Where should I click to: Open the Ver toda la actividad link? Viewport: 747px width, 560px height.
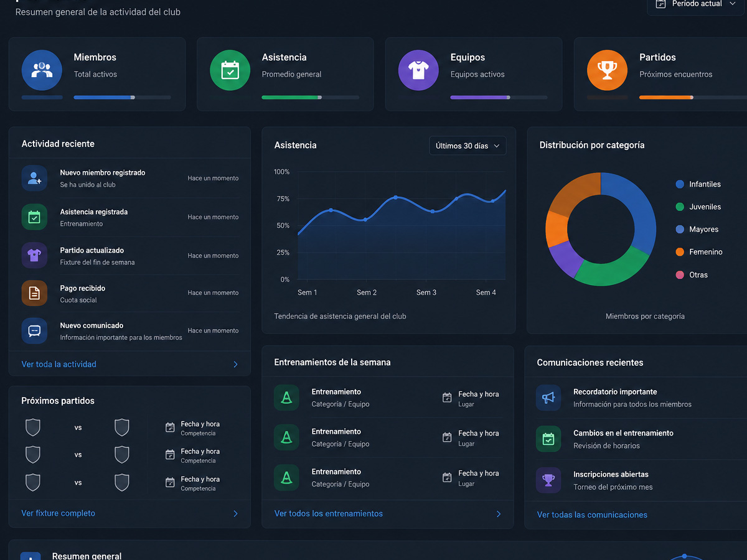(59, 364)
